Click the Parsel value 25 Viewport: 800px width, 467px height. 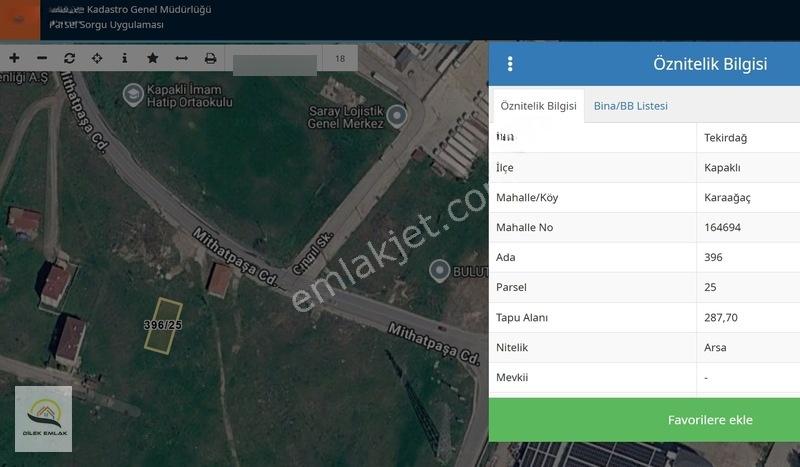point(710,287)
